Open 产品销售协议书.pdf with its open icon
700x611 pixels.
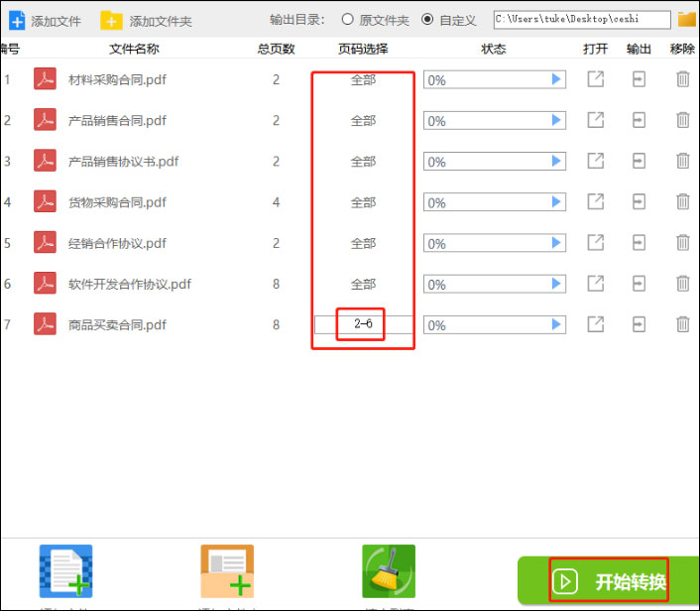tap(595, 161)
